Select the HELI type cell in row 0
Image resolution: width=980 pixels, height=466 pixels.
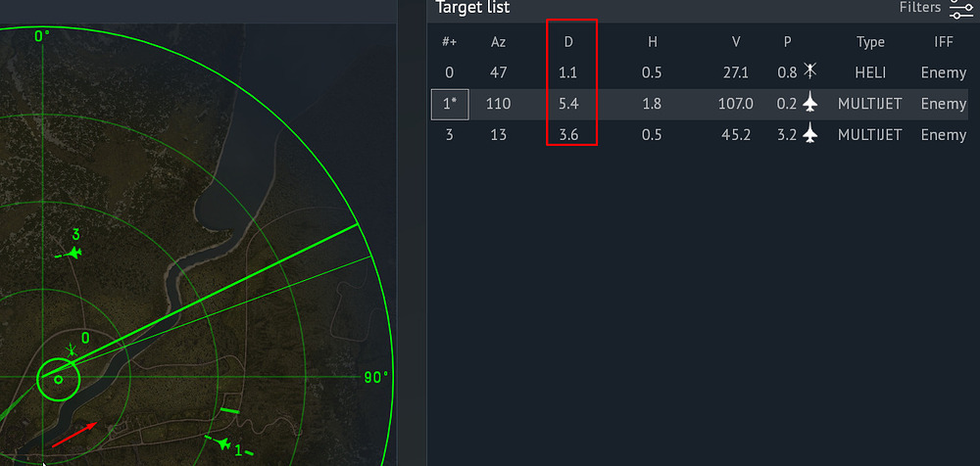click(x=870, y=72)
